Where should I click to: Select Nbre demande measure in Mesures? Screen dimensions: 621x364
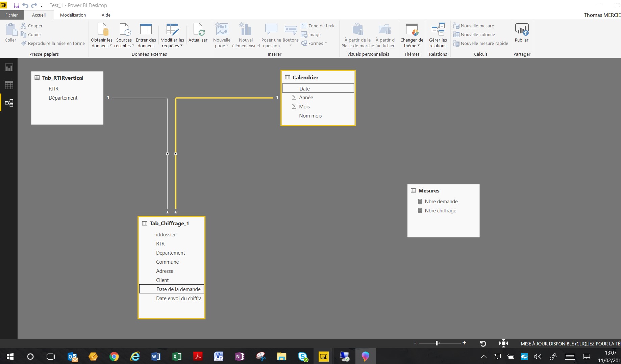click(x=441, y=201)
